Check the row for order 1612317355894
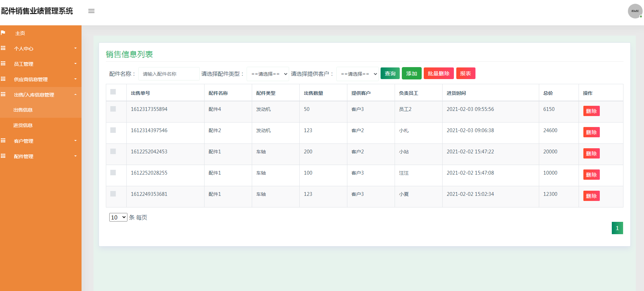Image resolution: width=644 pixels, height=291 pixels. (x=113, y=109)
